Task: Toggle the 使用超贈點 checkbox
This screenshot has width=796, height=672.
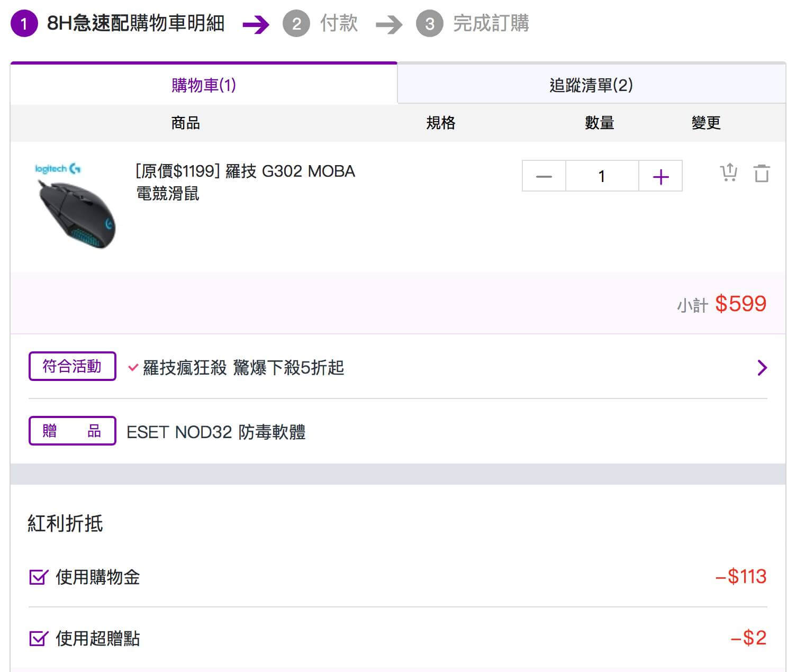Action: [x=39, y=638]
